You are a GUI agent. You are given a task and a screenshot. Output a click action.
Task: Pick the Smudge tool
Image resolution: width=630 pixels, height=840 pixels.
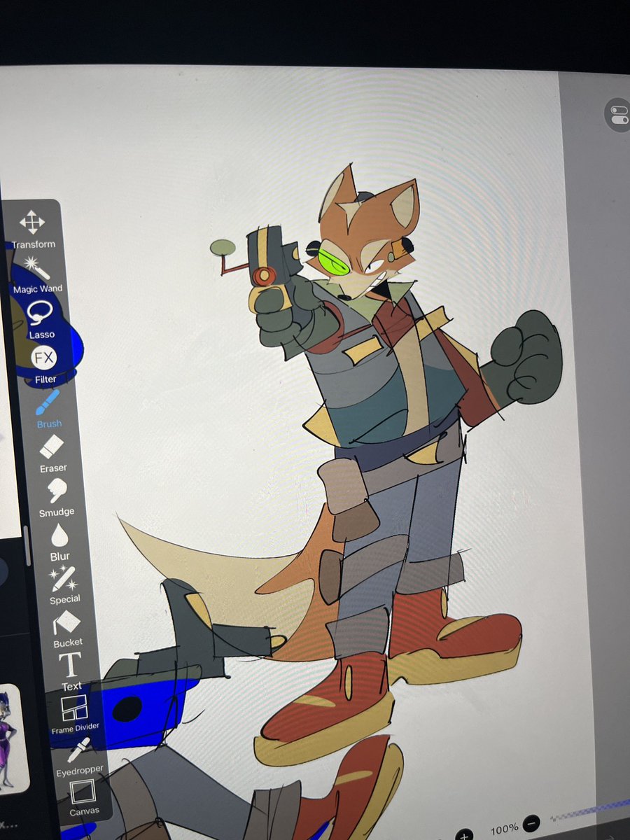pyautogui.click(x=56, y=497)
